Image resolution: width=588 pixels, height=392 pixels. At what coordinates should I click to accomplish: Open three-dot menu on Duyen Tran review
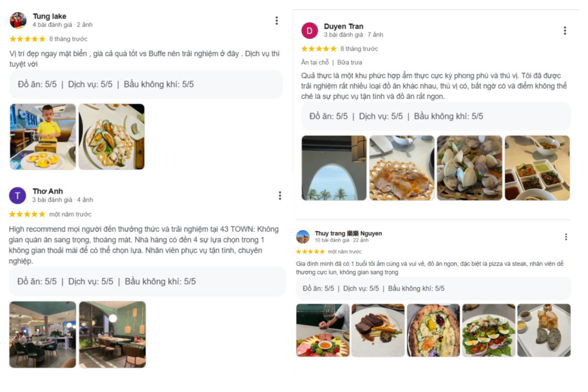pos(564,31)
